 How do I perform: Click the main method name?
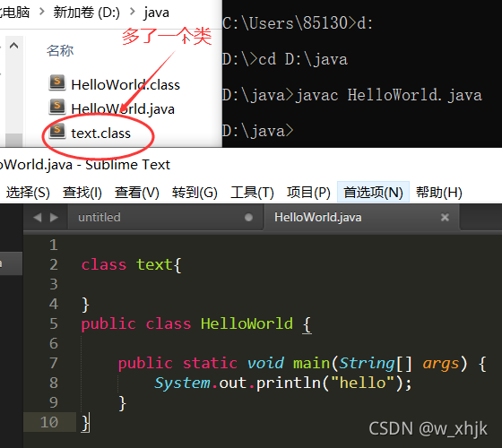pyautogui.click(x=312, y=363)
